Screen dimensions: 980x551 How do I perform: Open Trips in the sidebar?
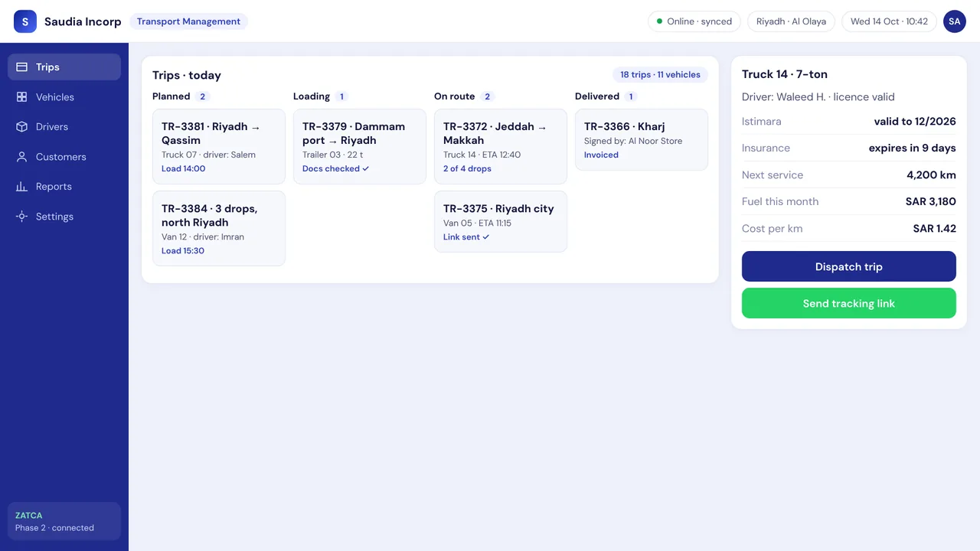64,67
